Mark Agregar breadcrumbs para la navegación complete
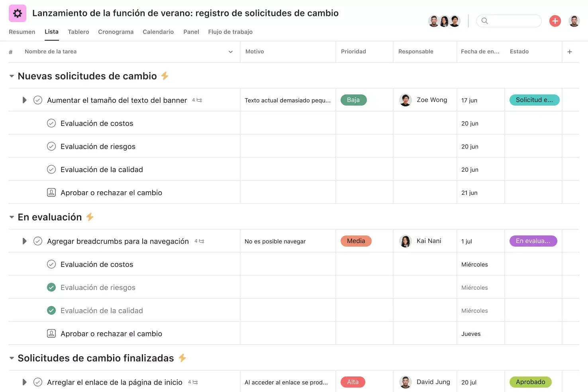 (38, 241)
